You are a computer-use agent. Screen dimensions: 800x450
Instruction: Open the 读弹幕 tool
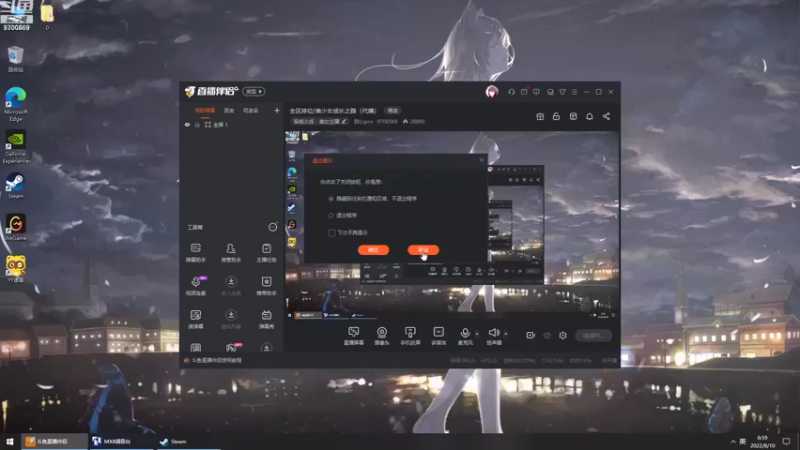coord(195,318)
